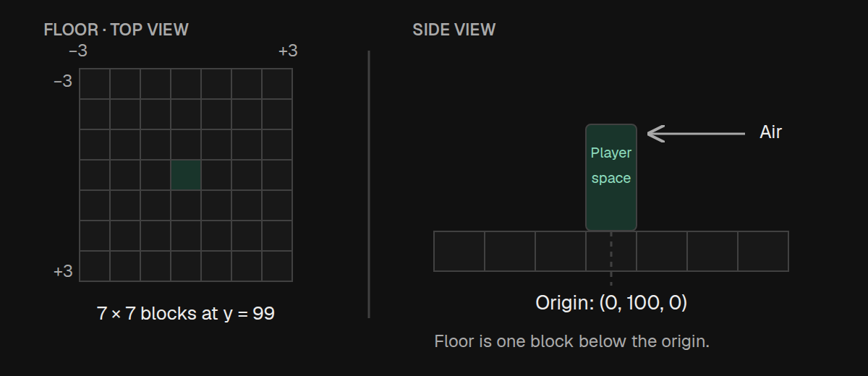Click the vertical divider between the views
868x376 pixels.
tap(369, 184)
